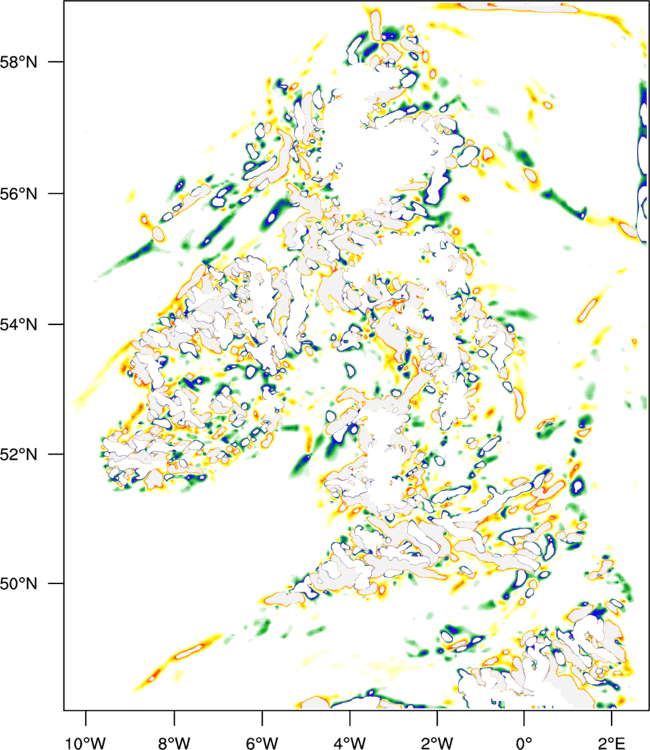Click the 52°N latitude axis label
The width and height of the screenshot is (650, 750).
point(19,454)
